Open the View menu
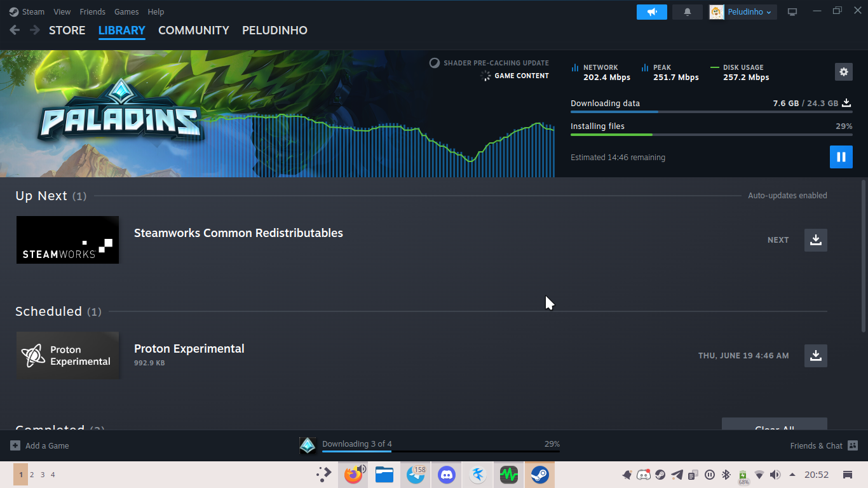Viewport: 868px width, 488px height. (62, 11)
